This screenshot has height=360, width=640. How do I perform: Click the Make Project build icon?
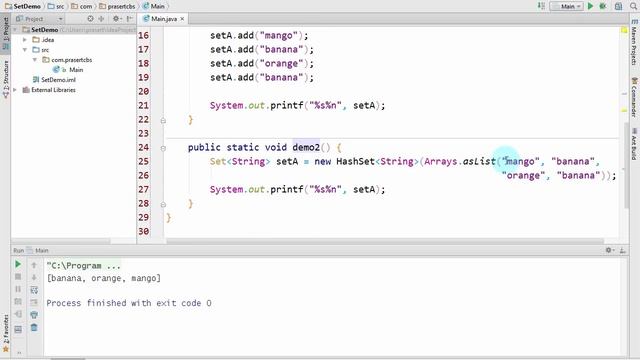tap(541, 6)
